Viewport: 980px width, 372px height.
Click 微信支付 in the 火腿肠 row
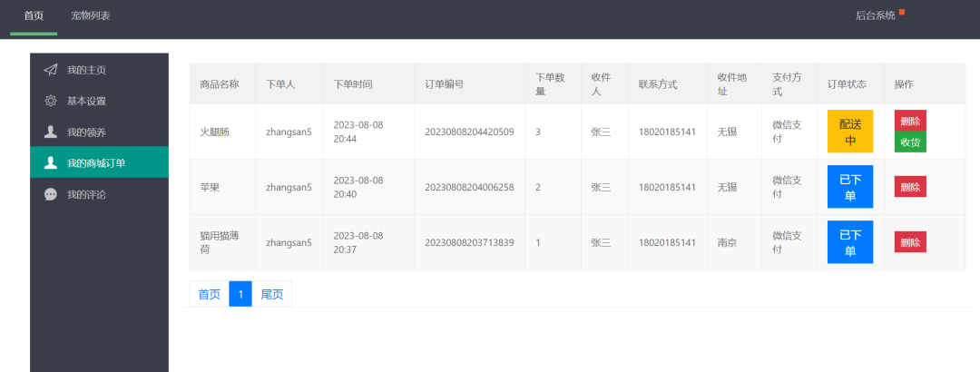point(787,132)
